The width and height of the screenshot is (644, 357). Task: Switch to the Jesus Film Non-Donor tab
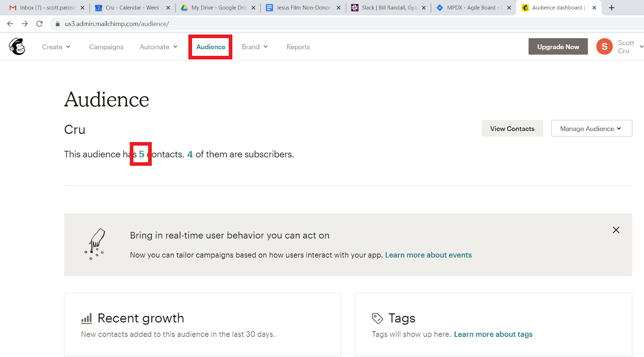click(303, 8)
